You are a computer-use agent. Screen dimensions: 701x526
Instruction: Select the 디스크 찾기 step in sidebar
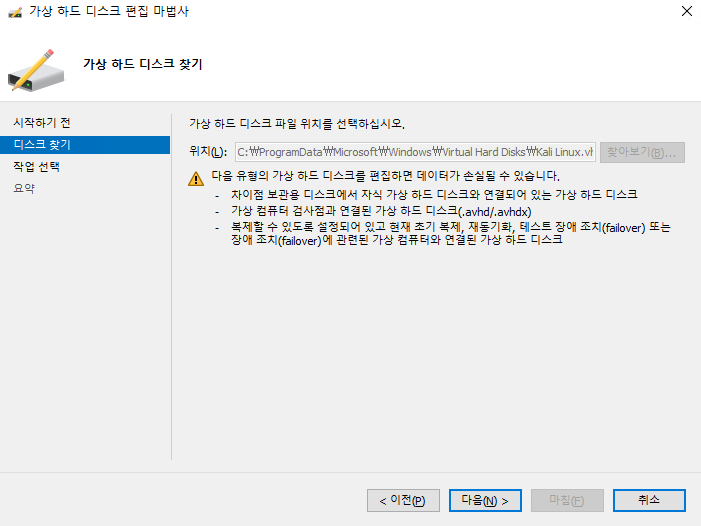pos(41,144)
